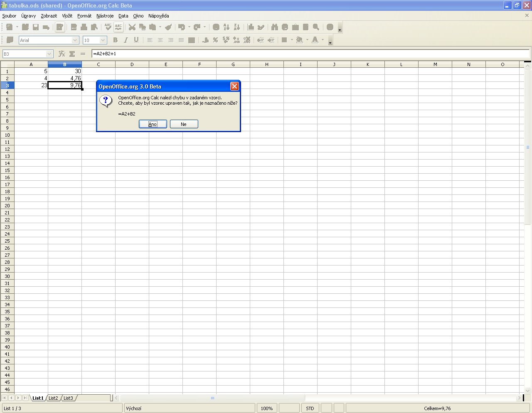Send document as e-mail icon
Viewport: 532px width, 413px height.
(46, 27)
